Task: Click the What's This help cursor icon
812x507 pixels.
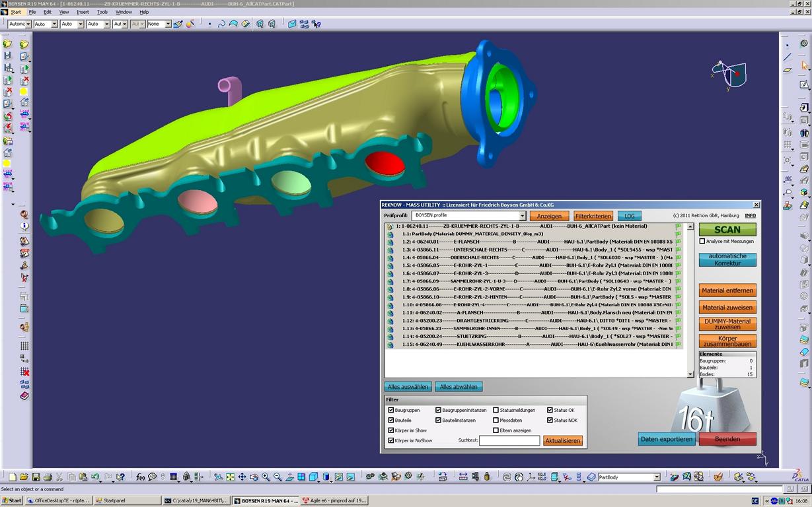Action: [120, 477]
